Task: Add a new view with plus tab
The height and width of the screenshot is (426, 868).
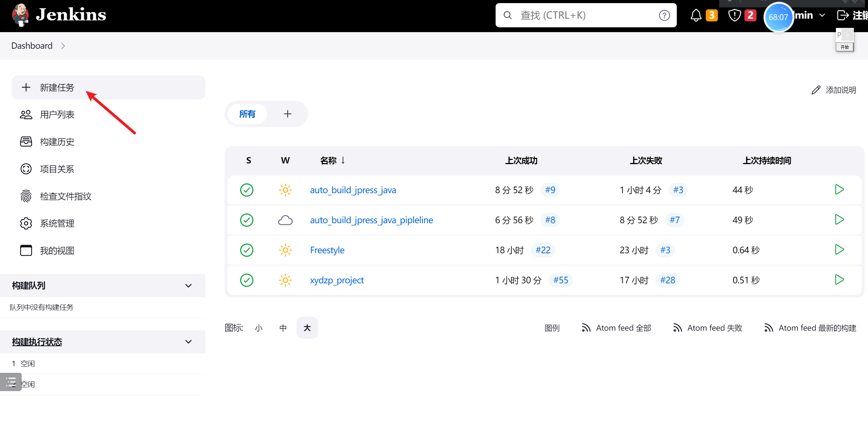Action: tap(287, 114)
